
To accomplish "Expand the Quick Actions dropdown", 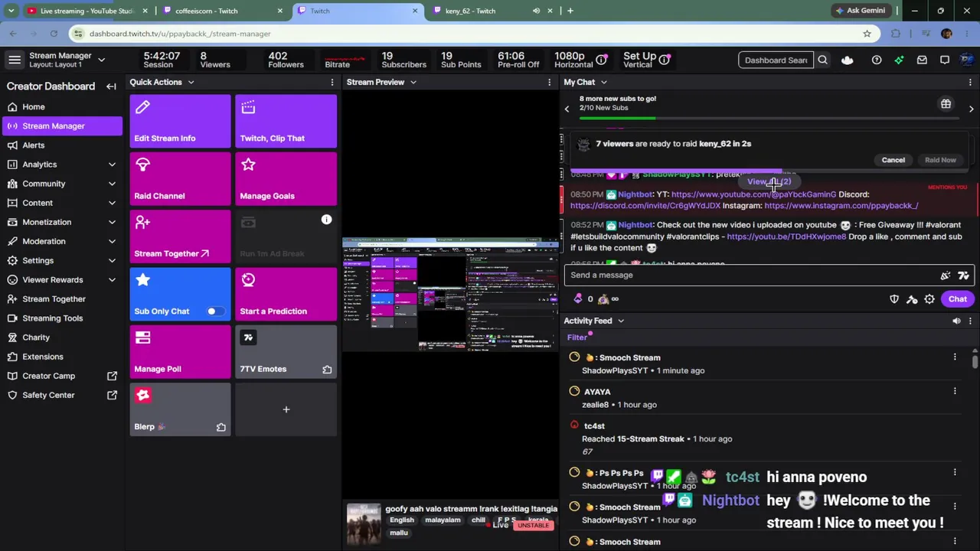I will pyautogui.click(x=191, y=83).
